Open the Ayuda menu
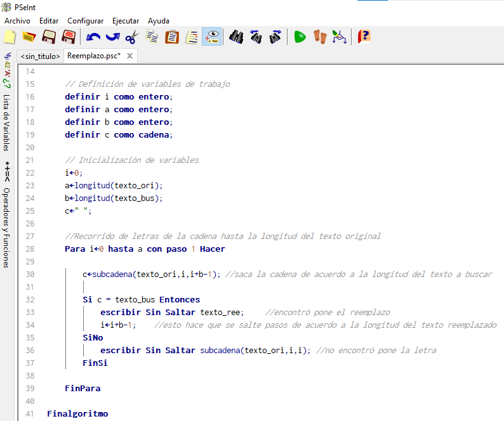Screen dimensions: 504x421 159,21
